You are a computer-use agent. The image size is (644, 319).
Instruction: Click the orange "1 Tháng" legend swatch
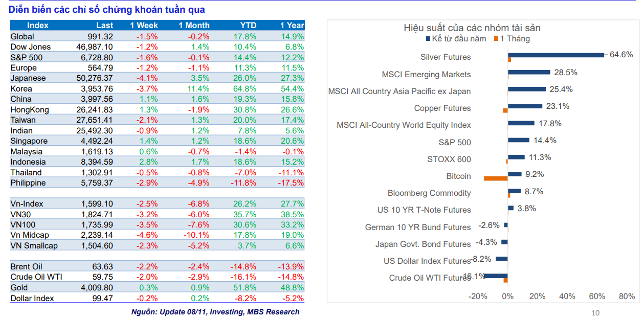click(496, 39)
